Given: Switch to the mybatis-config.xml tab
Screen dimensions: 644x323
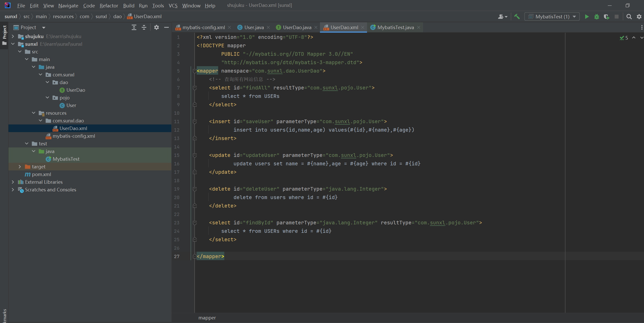Looking at the screenshot, I should (x=203, y=27).
